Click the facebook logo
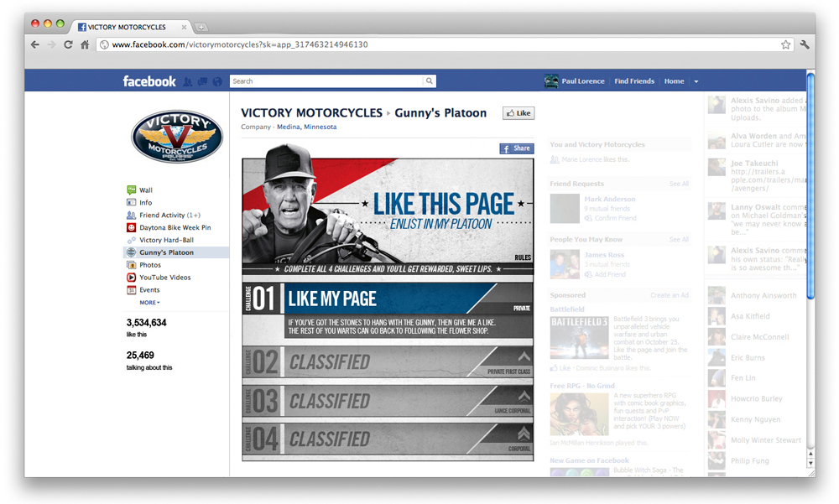The width and height of the screenshot is (839, 504). pyautogui.click(x=149, y=81)
